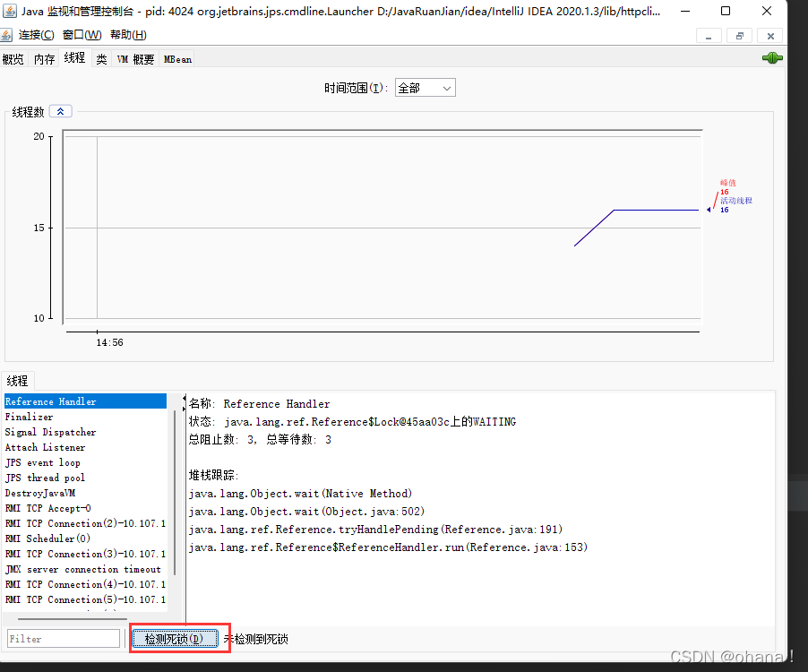Select the Signal Dispatcher thread
Viewport: 808px width, 672px height.
coord(54,432)
